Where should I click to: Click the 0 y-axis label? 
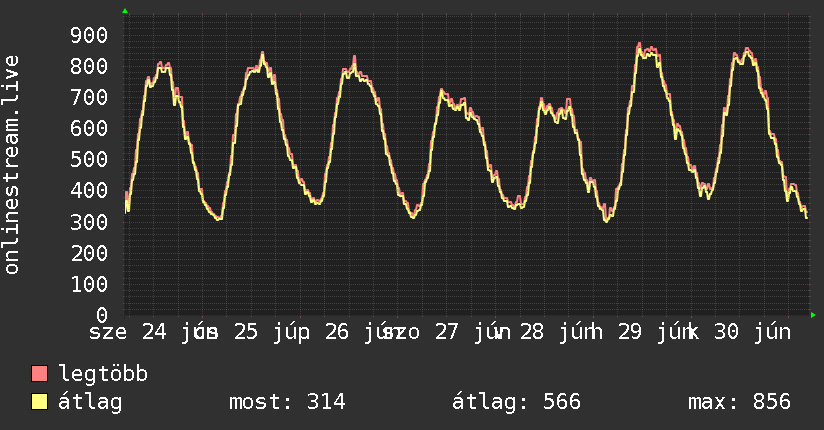[102, 315]
